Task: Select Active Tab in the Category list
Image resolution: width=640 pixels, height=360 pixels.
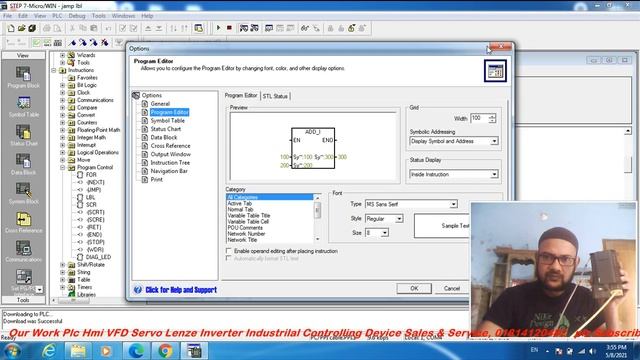Action: point(240,203)
